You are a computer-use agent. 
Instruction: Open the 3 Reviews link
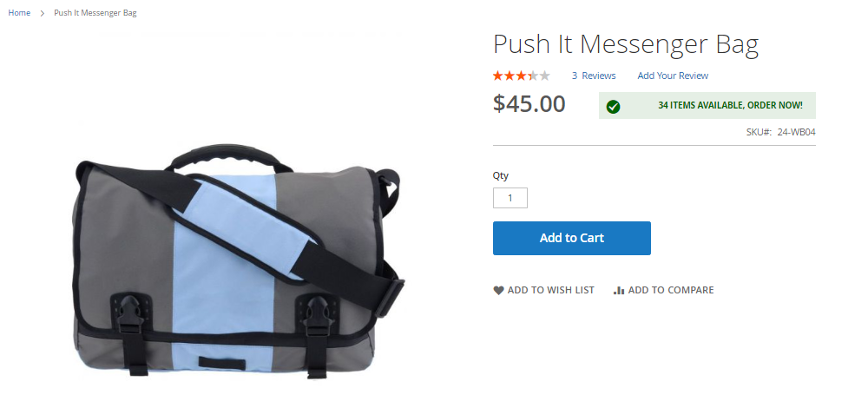[x=594, y=76]
